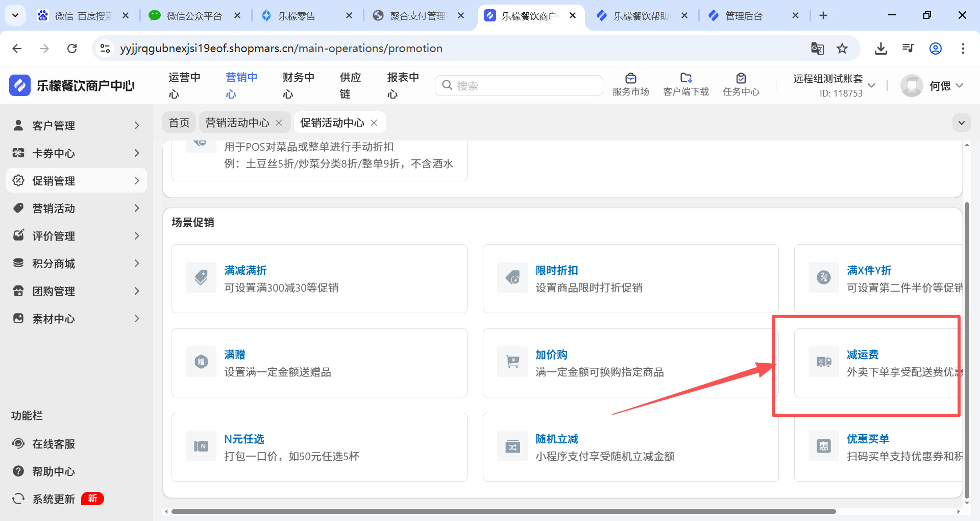Image resolution: width=980 pixels, height=521 pixels.
Task: Click the browser address bar URL
Action: [x=281, y=49]
